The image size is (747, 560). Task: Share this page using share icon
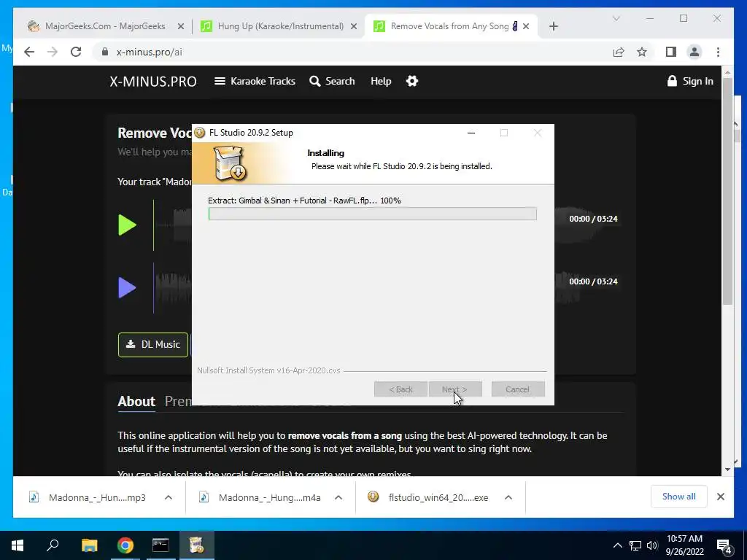[x=619, y=52]
